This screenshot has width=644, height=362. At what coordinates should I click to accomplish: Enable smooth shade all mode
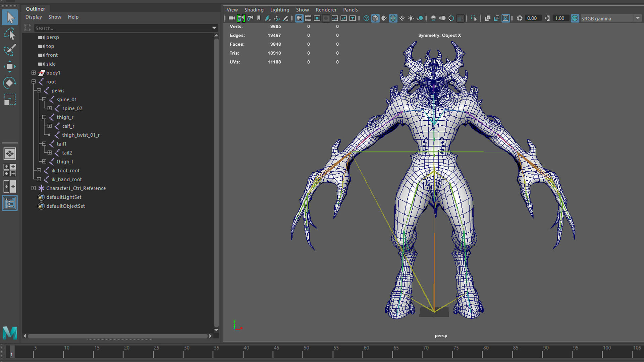pyautogui.click(x=375, y=18)
